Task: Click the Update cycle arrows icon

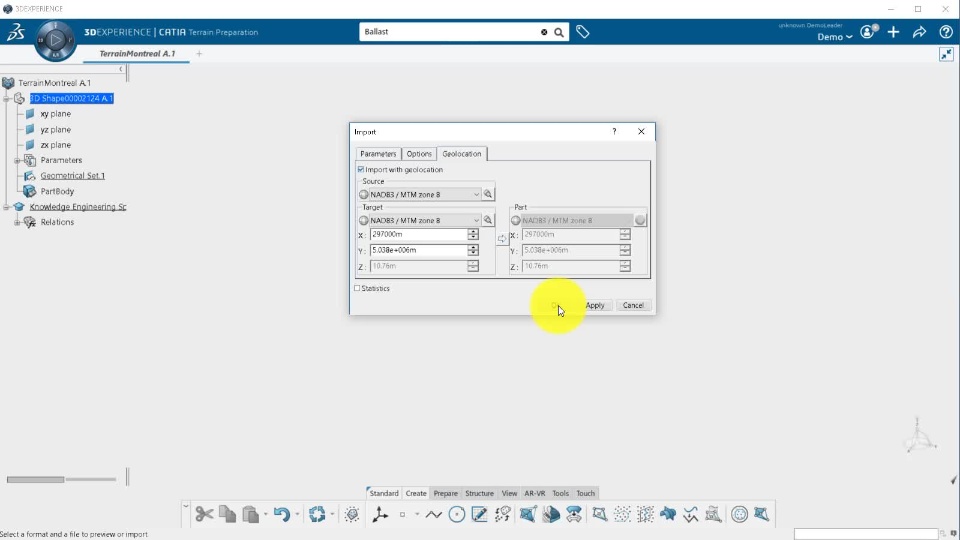Action: (317, 514)
